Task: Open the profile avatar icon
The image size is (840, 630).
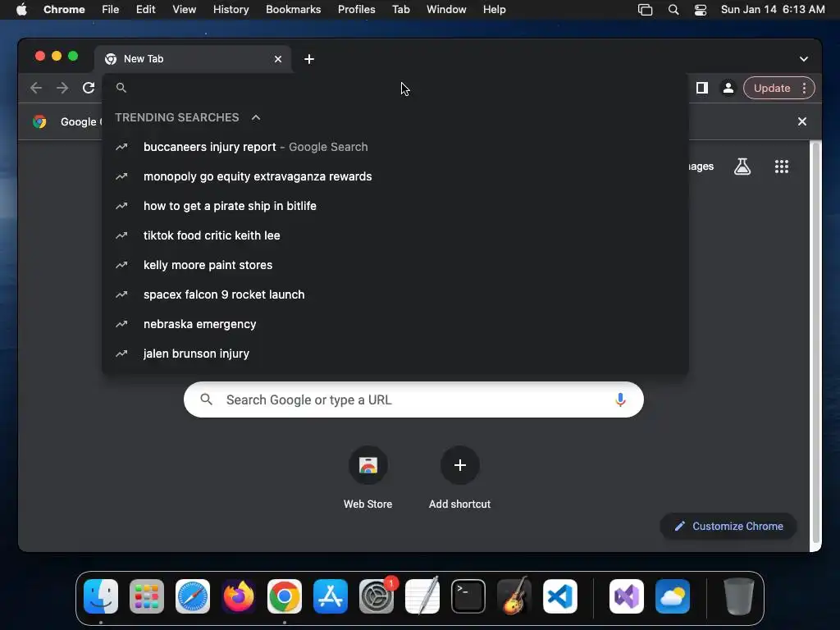Action: point(728,88)
